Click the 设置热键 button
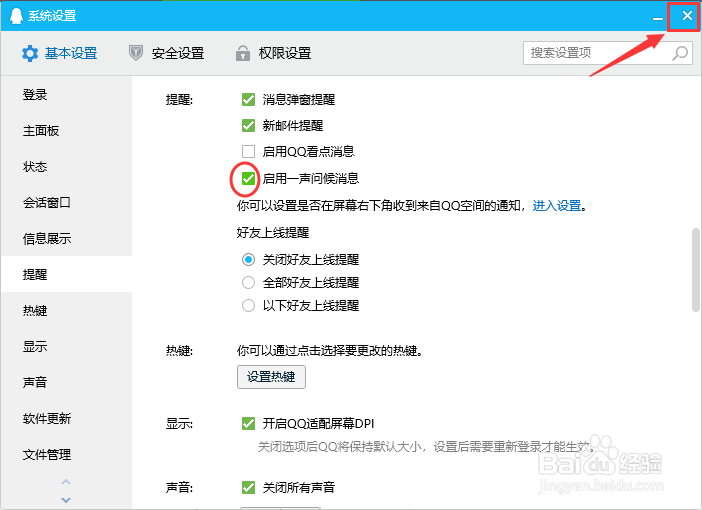 (271, 377)
